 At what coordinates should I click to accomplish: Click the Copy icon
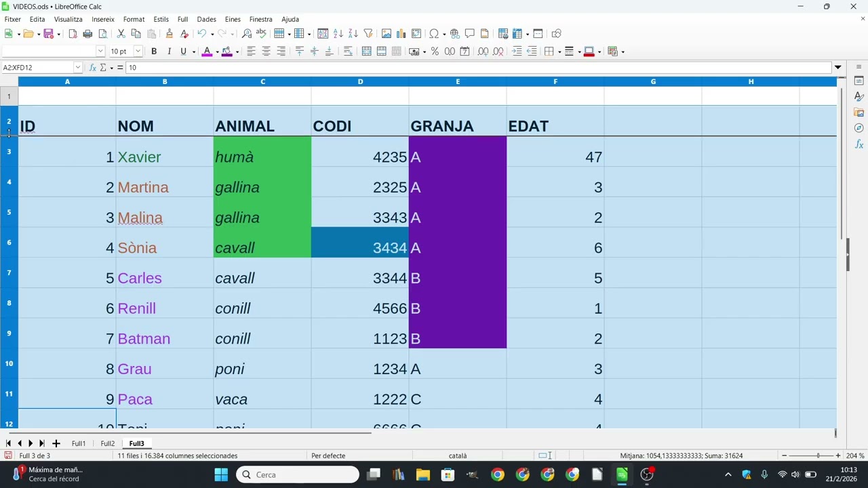pos(136,33)
